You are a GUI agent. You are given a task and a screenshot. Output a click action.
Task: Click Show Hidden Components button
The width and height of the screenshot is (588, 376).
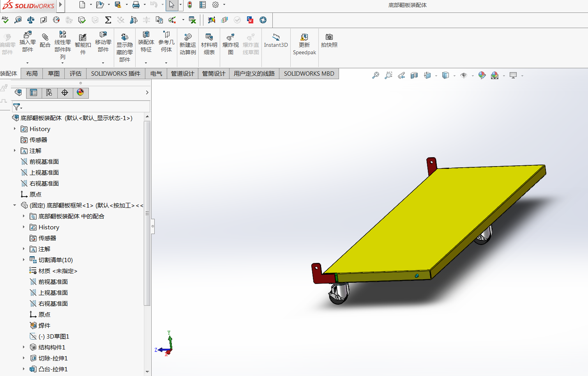click(125, 47)
